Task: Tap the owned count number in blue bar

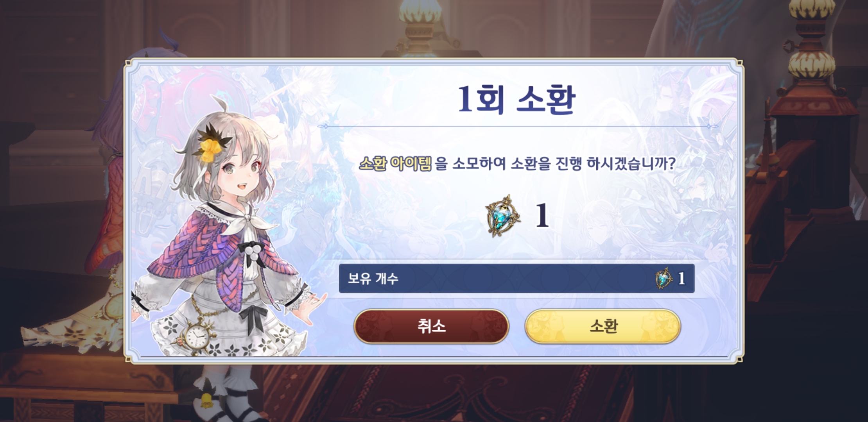Action: (681, 278)
